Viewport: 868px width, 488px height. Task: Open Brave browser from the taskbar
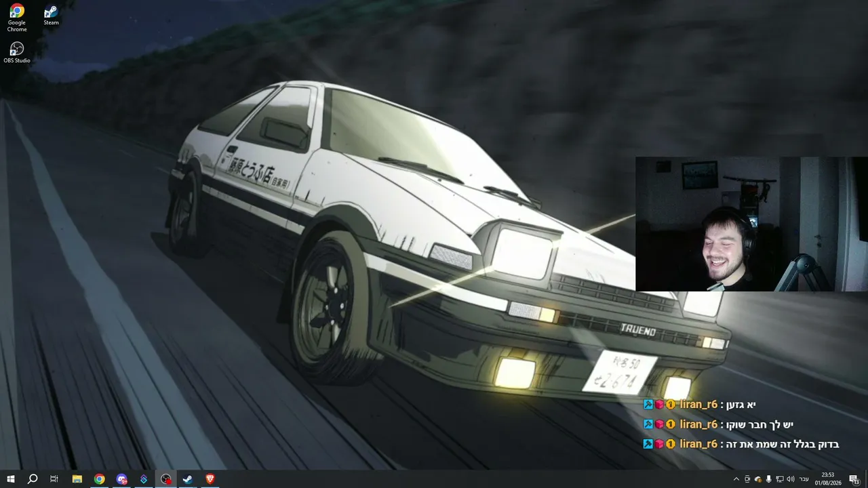[x=210, y=479]
